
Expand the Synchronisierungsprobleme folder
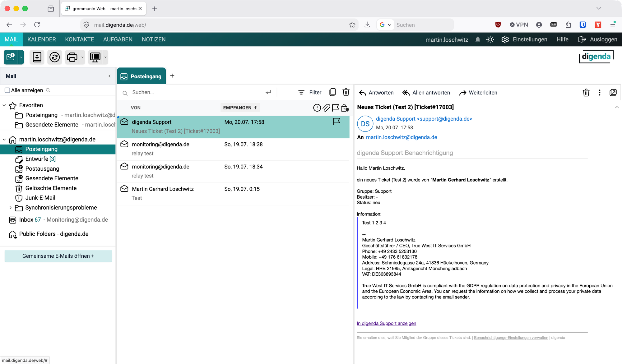coord(10,208)
